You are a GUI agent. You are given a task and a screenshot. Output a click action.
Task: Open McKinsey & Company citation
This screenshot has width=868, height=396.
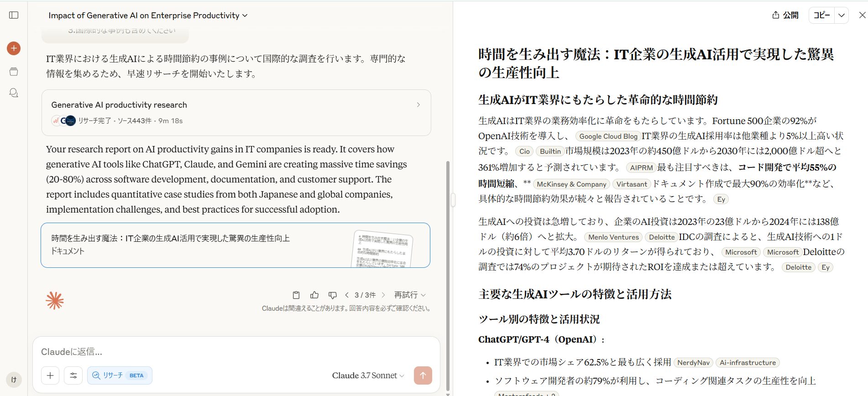pyautogui.click(x=571, y=184)
